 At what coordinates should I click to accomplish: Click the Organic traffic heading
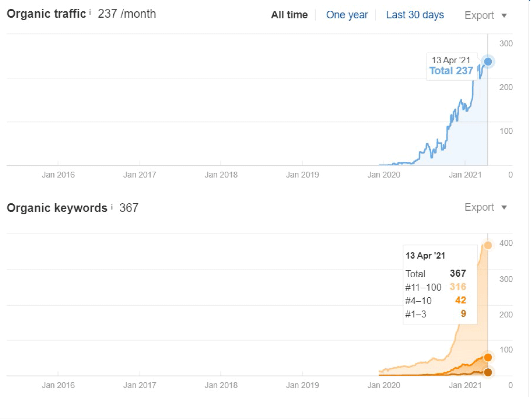tap(46, 14)
